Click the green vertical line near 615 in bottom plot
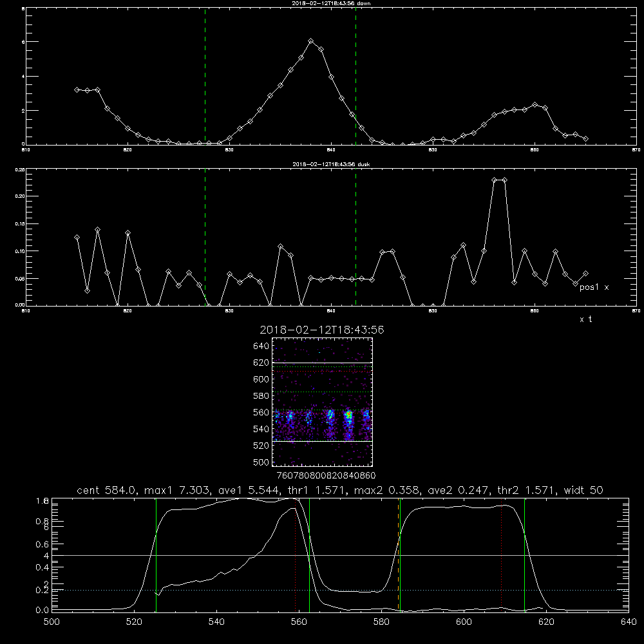Image resolution: width=644 pixels, height=644 pixels. click(524, 554)
